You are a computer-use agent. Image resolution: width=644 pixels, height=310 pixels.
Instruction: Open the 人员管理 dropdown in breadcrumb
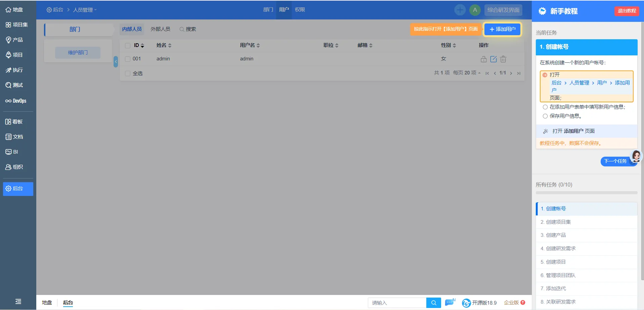point(85,10)
